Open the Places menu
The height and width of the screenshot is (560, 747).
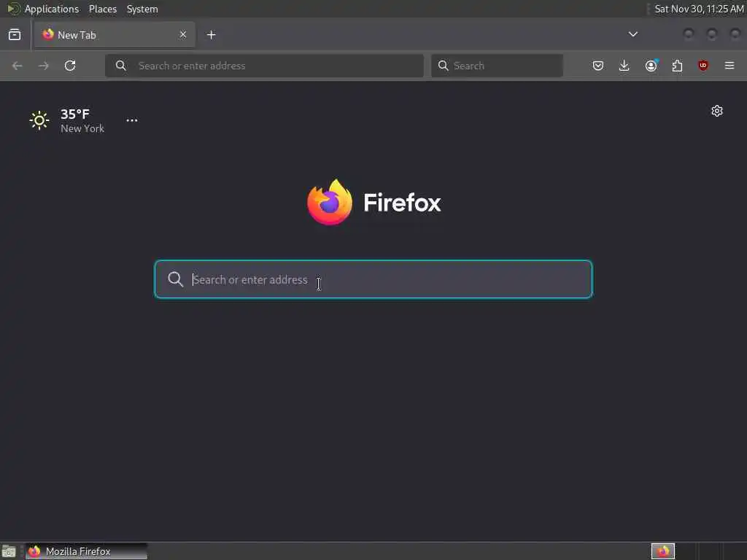click(103, 9)
